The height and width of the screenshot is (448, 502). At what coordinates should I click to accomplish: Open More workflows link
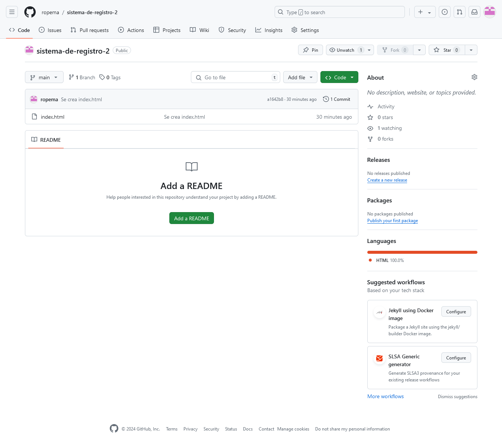pyautogui.click(x=386, y=396)
